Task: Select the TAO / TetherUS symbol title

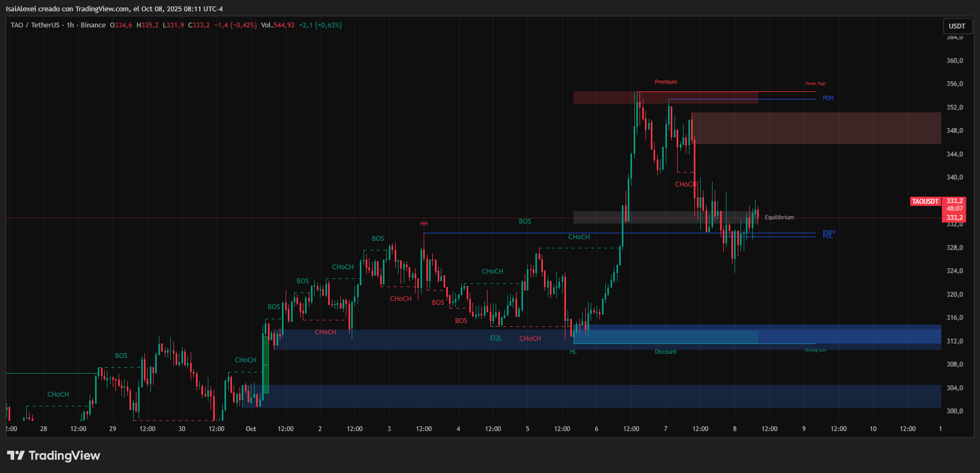Action: (35, 25)
